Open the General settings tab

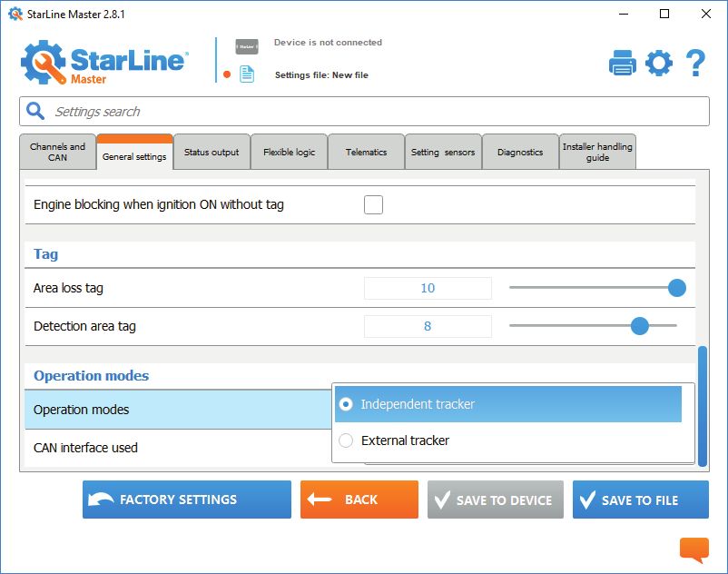click(134, 152)
